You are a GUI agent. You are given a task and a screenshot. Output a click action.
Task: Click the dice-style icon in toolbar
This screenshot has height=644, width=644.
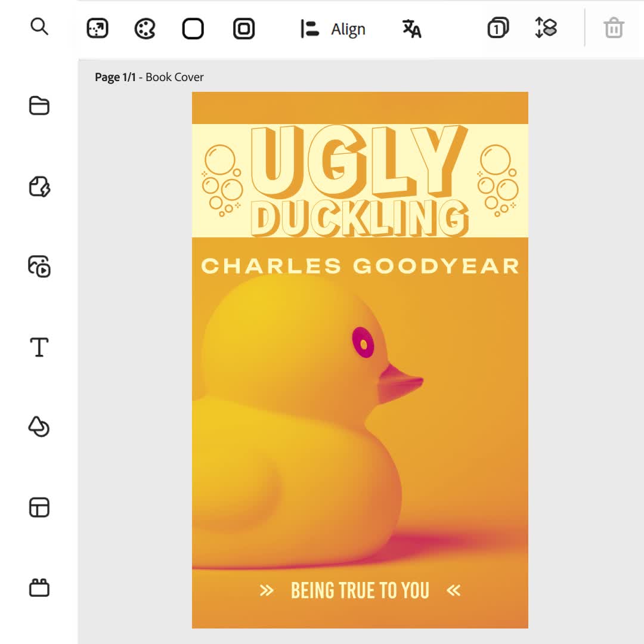tap(97, 29)
